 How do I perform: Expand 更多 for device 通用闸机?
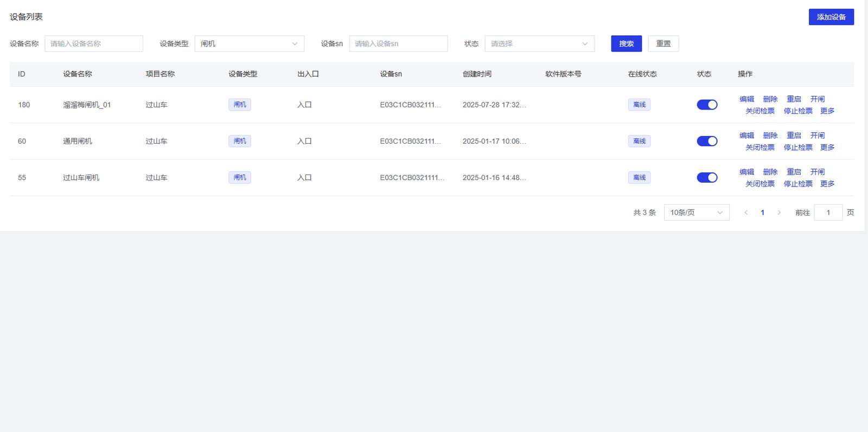827,147
